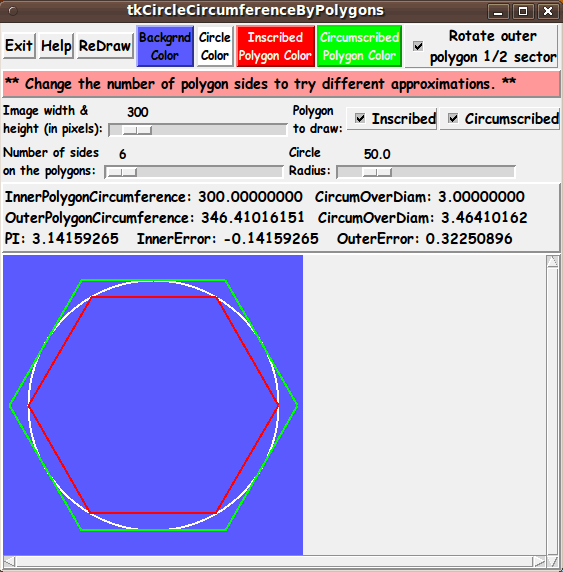
Task: Toggle the Rotate outer polygon checkbox
Action: pos(418,46)
